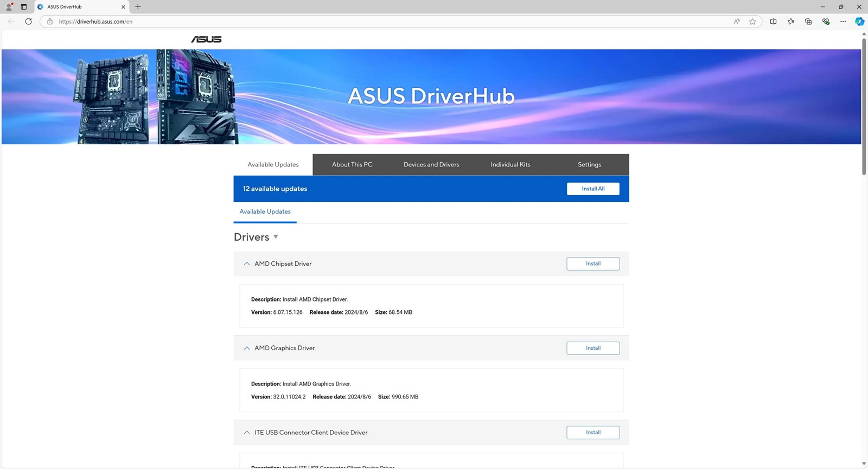Open the Devices and Drivers tab

click(431, 164)
